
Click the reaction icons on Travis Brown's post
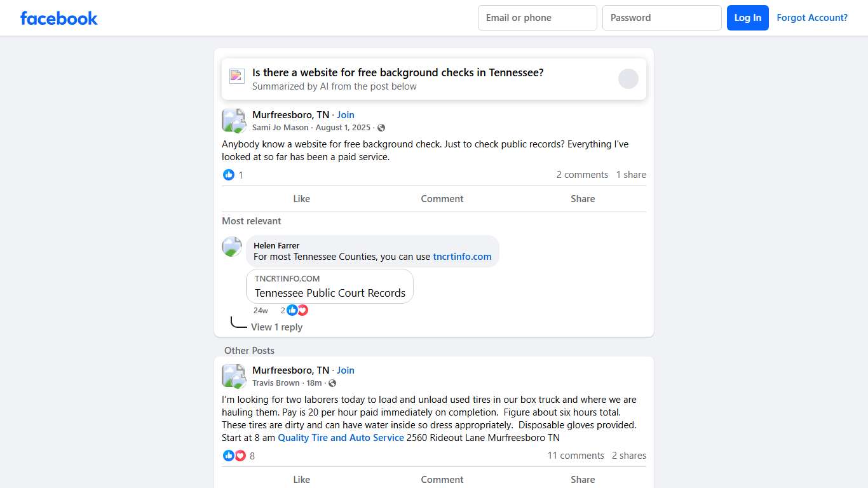(x=234, y=456)
